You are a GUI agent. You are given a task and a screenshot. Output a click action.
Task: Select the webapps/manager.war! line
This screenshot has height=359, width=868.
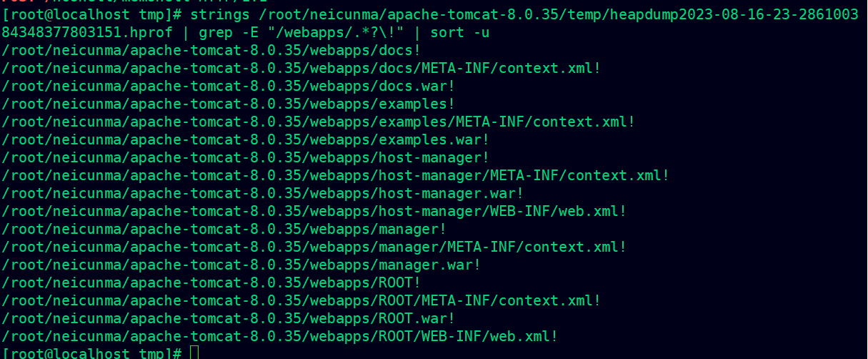pyautogui.click(x=241, y=265)
